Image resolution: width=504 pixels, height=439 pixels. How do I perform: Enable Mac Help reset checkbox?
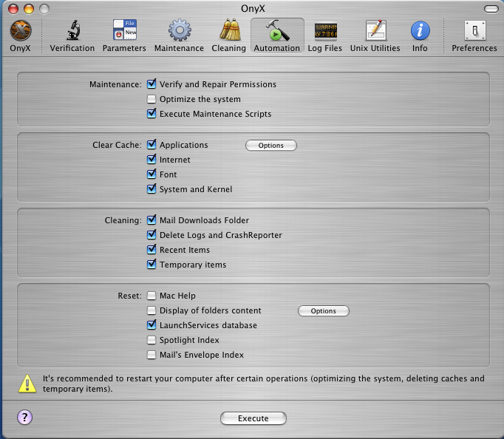coord(151,296)
